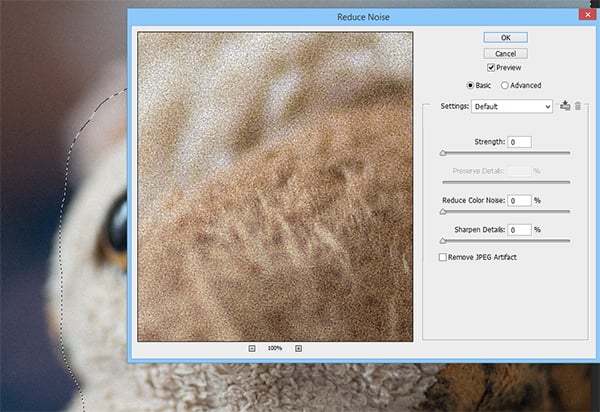Open the Settings Default dropdown
The image size is (600, 412).
[x=513, y=106]
